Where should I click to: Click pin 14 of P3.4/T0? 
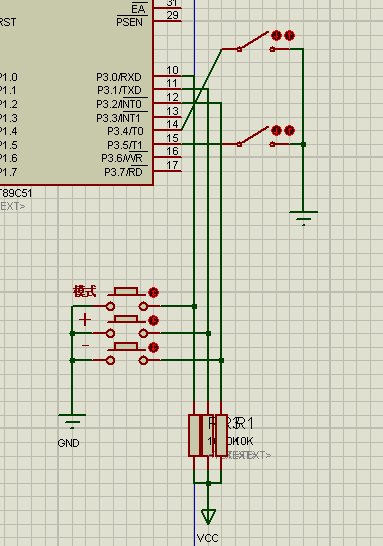[x=167, y=130]
